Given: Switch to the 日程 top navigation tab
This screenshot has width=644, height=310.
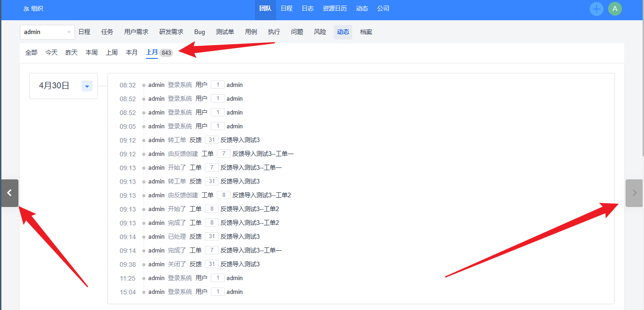Looking at the screenshot, I should coord(286,8).
